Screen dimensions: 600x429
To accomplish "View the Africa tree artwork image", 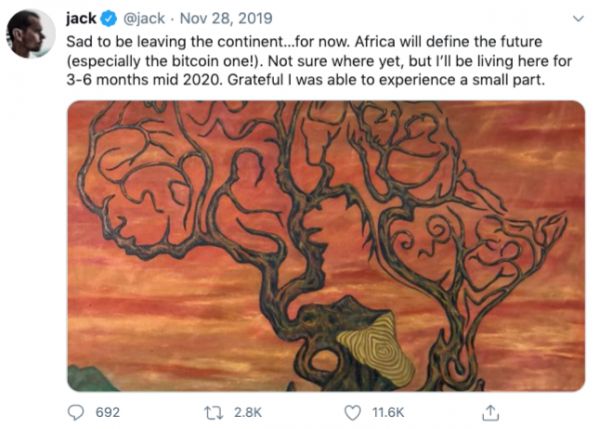I will tap(325, 245).
